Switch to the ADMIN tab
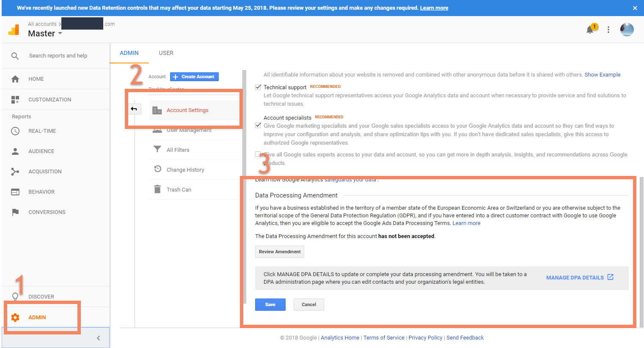 (129, 53)
